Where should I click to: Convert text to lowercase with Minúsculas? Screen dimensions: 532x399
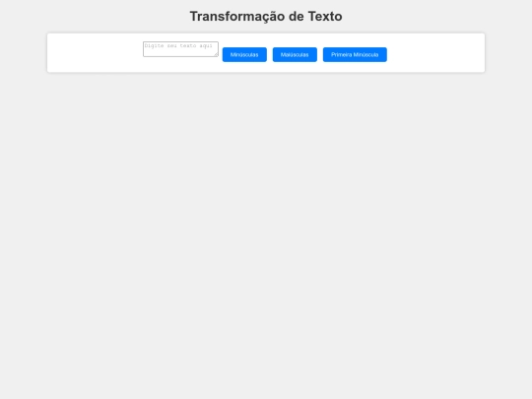click(x=244, y=54)
